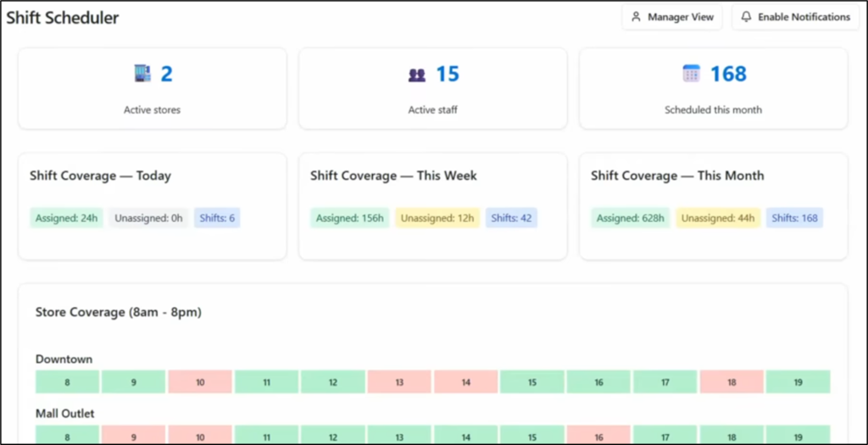
Task: Open the Manager View button
Action: pyautogui.click(x=673, y=17)
